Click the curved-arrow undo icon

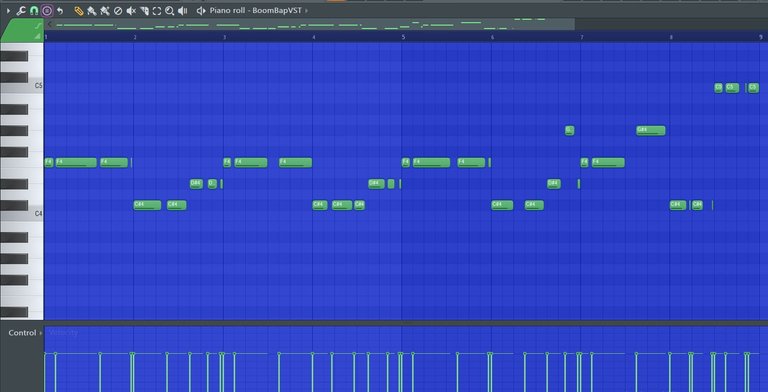[60, 11]
